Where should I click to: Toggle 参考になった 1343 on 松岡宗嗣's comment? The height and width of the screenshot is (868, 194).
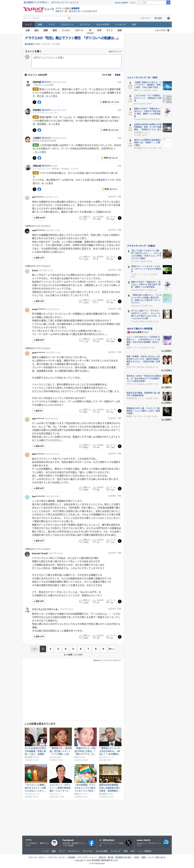(x=109, y=102)
